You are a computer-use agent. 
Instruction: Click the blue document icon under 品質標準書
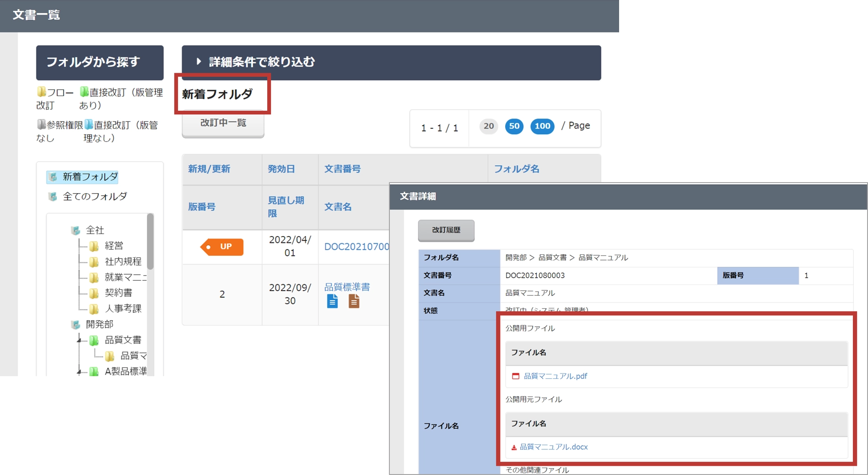point(333,301)
